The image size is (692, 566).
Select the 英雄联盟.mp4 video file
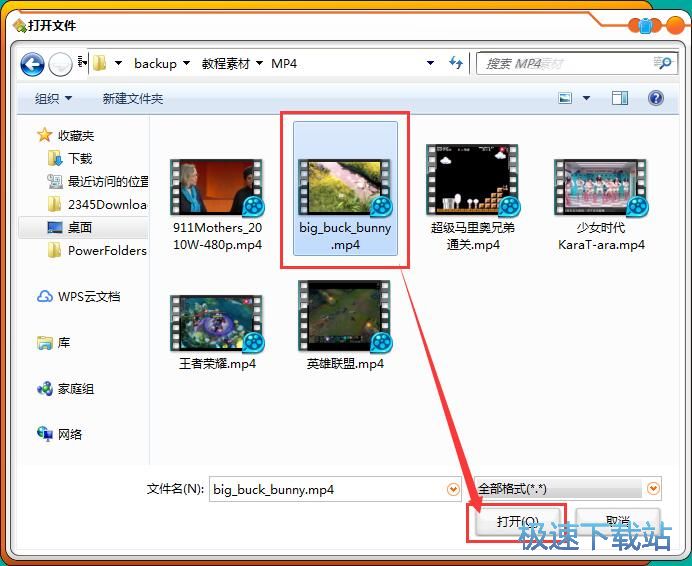click(345, 322)
